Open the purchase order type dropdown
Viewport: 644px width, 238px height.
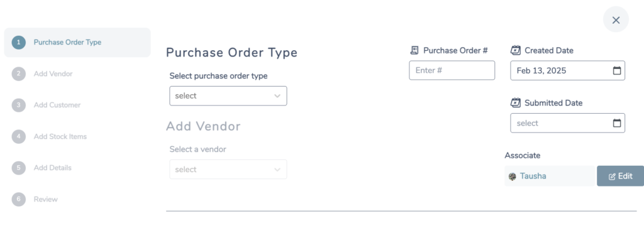coord(228,95)
